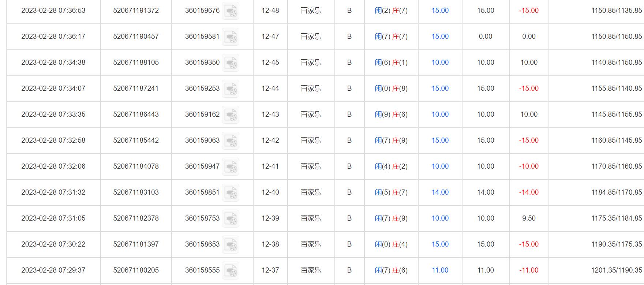644x285 pixels.
Task: Select order number 520671184078
Action: (x=136, y=166)
